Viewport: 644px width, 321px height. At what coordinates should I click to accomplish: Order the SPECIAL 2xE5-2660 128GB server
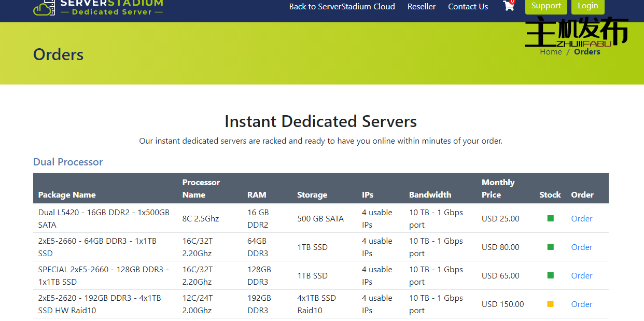581,275
